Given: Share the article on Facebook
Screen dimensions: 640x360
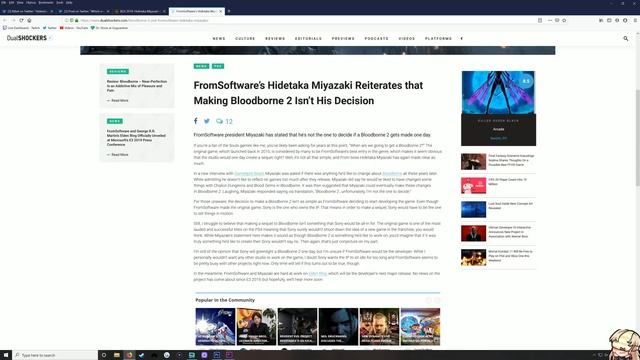Looking at the screenshot, I should (196, 121).
